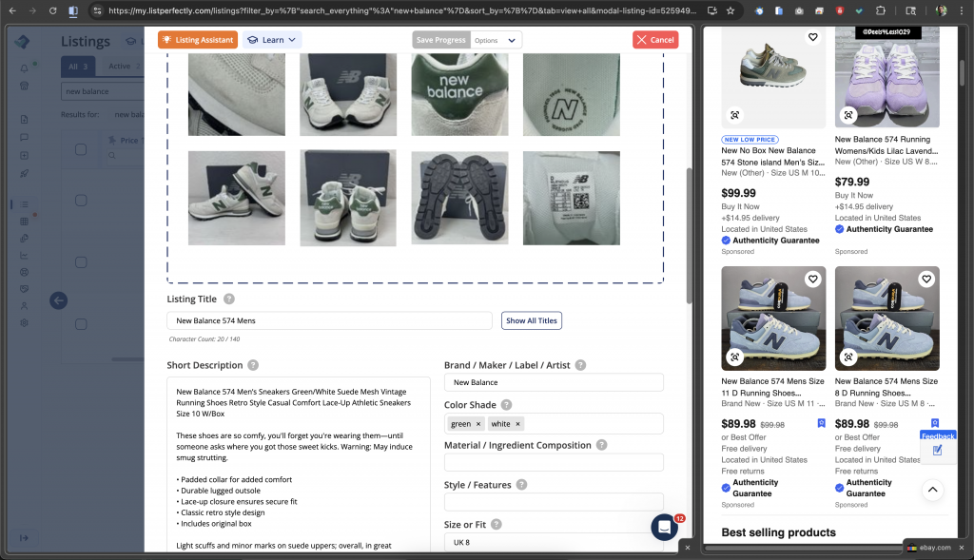Click inside the Listing Title text field
Viewport: 974px width, 560px height.
(329, 320)
